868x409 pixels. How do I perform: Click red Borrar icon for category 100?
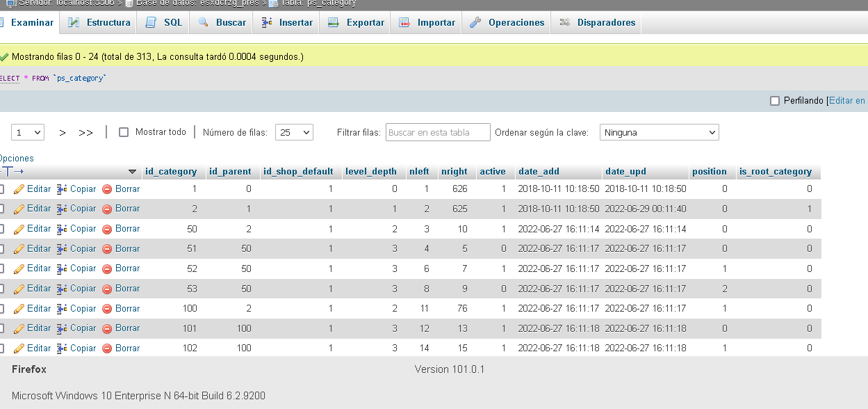tap(107, 309)
